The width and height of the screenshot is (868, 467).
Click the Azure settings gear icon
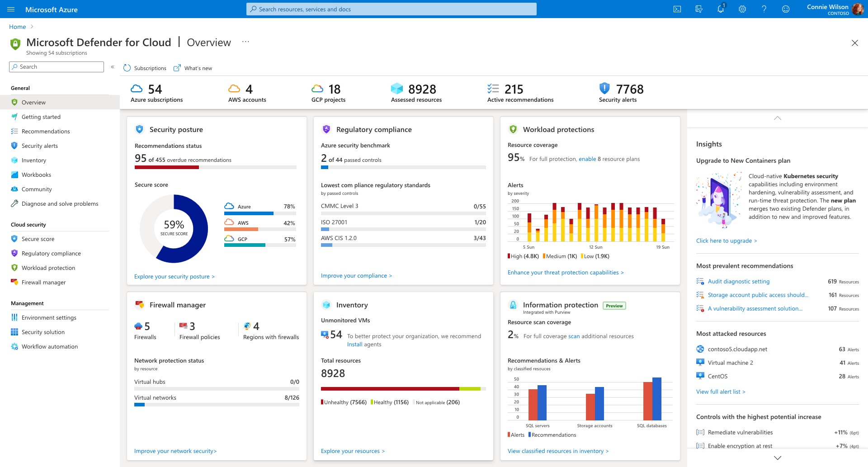click(742, 9)
